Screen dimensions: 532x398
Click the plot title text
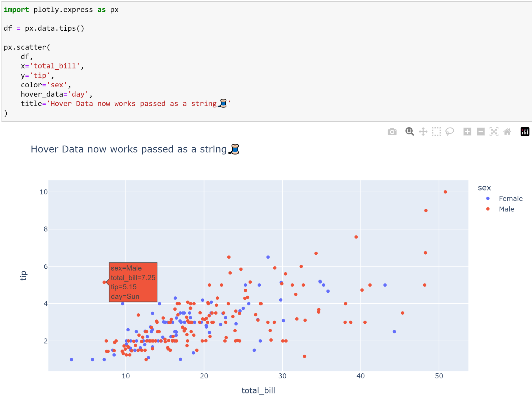coord(135,149)
